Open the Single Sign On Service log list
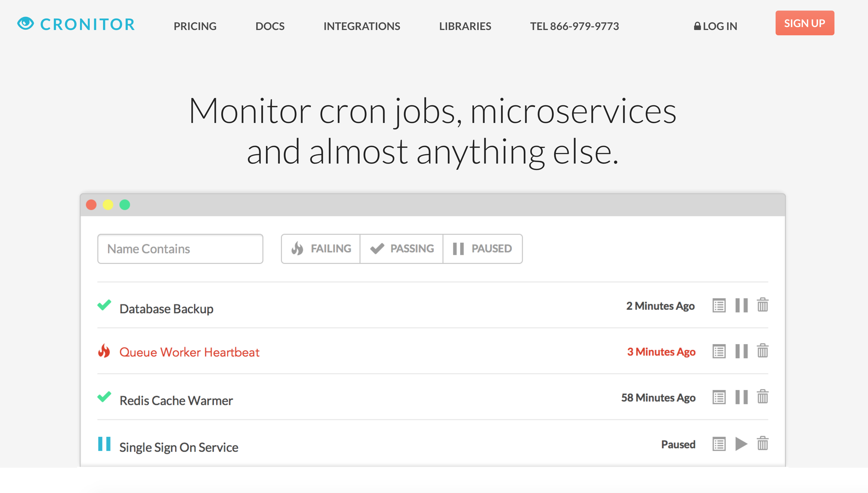The image size is (868, 493). coord(719,444)
